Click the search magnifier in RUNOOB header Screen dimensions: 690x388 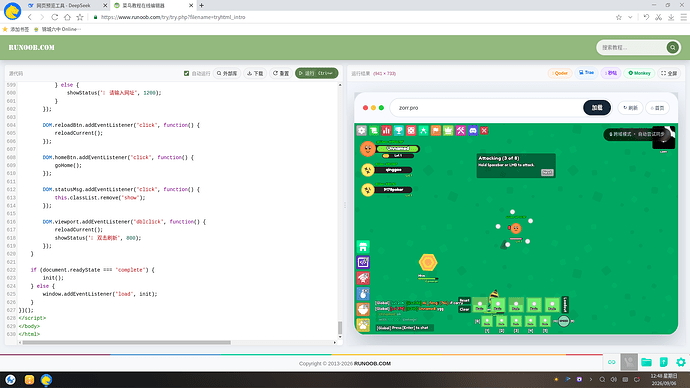[672, 48]
